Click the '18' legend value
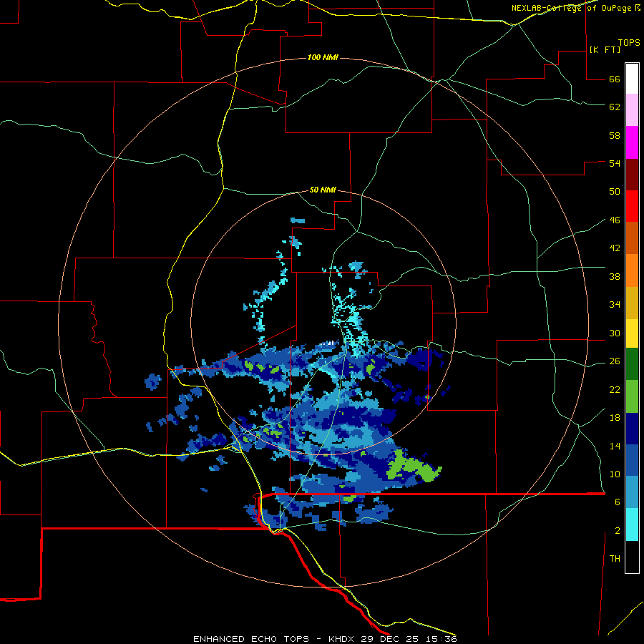This screenshot has width=644, height=644. (x=615, y=418)
